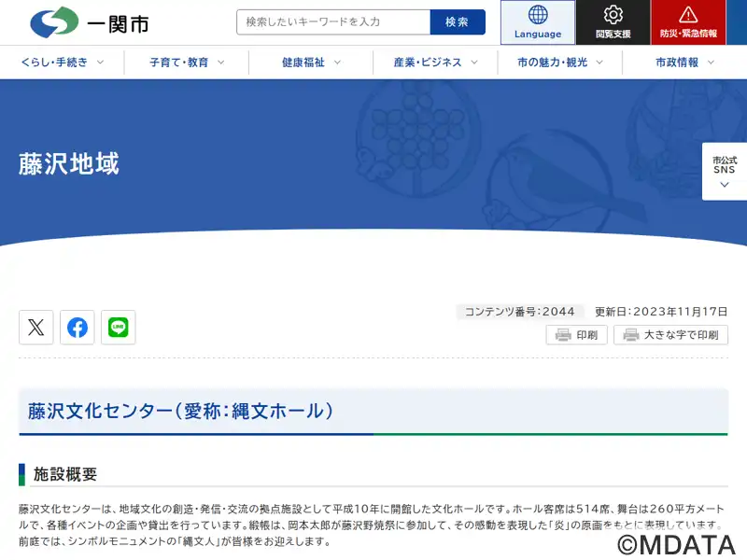Expand chevron beside 子育て・教育
747x560 pixels.
[220, 62]
